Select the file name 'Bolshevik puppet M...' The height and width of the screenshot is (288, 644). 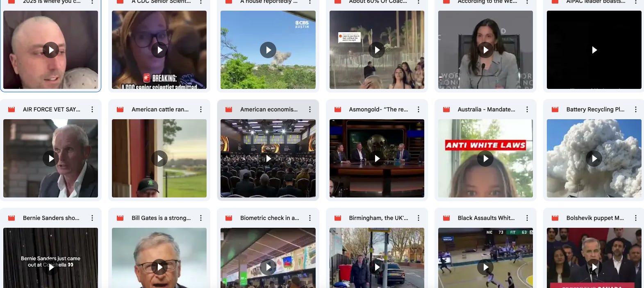pyautogui.click(x=595, y=218)
